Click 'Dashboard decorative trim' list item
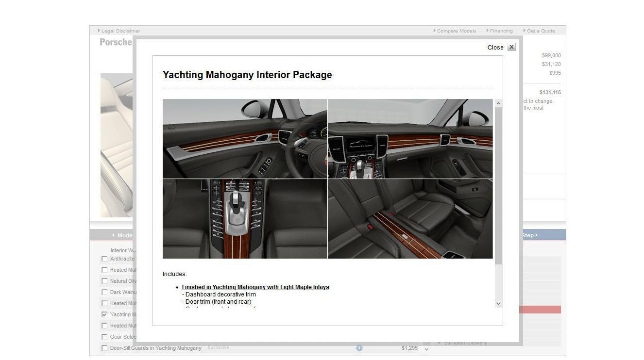 pyautogui.click(x=220, y=295)
